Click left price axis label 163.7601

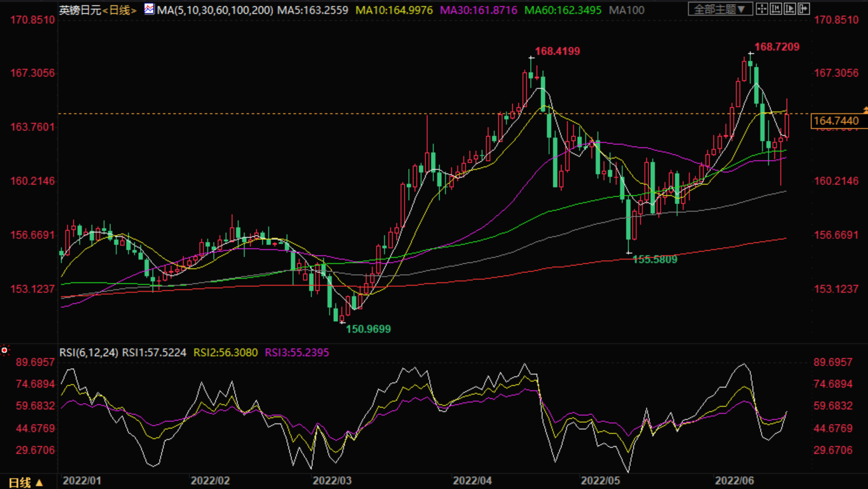point(33,127)
